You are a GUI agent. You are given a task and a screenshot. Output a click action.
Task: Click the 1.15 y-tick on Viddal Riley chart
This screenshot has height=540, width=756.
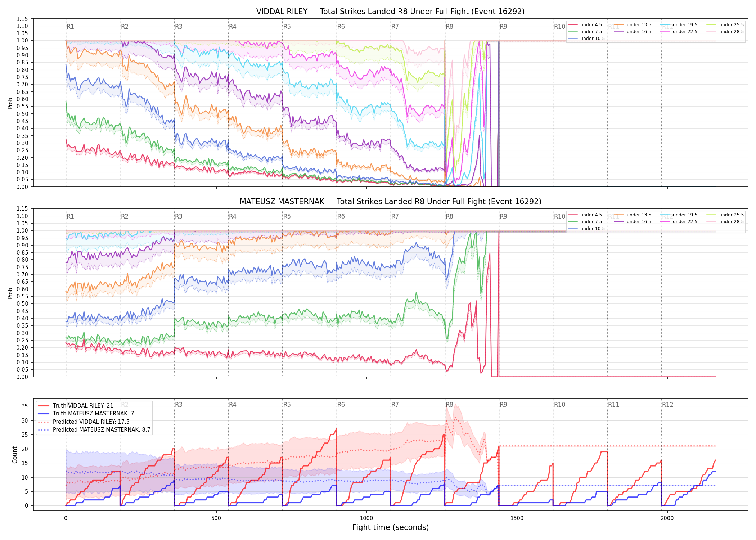coord(22,19)
